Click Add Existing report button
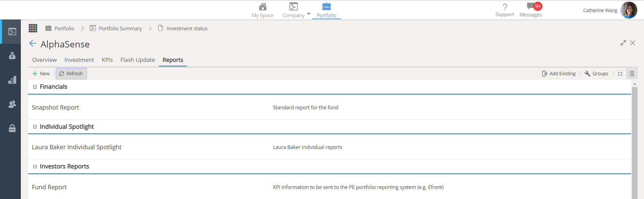Image resolution: width=644 pixels, height=199 pixels. click(559, 74)
